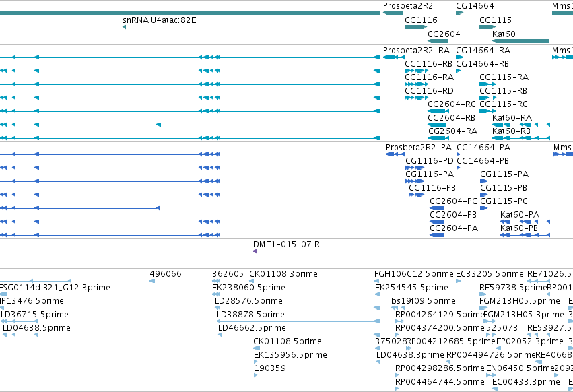Click transcript Kat60-RA
Viewport: 573px width, 392px height.
pos(512,118)
